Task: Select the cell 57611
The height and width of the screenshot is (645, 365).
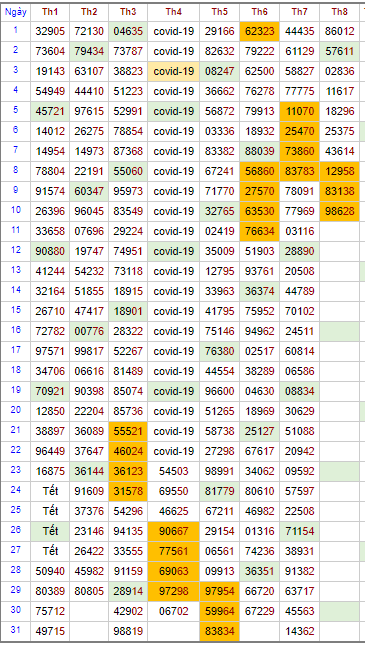Action: tap(339, 51)
